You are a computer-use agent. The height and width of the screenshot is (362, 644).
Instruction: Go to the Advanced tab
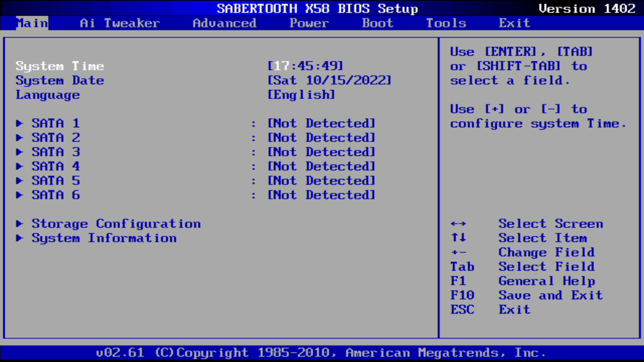click(x=224, y=23)
